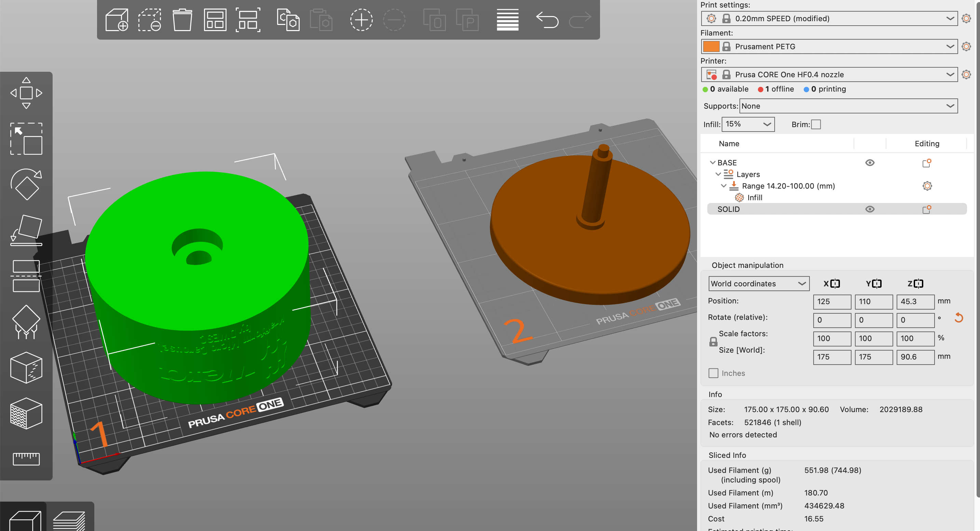Toggle the Brim checkbox

click(x=816, y=124)
